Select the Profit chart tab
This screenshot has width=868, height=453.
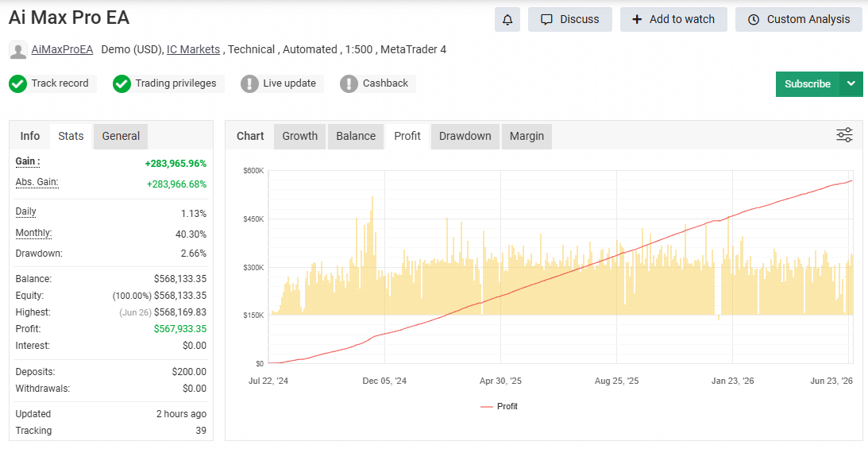point(407,136)
